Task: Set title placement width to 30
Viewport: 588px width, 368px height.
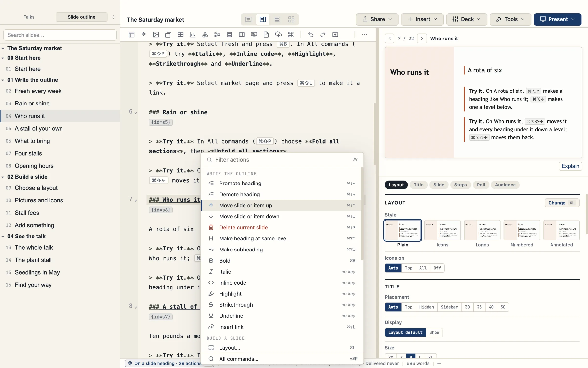Action: [x=467, y=307]
